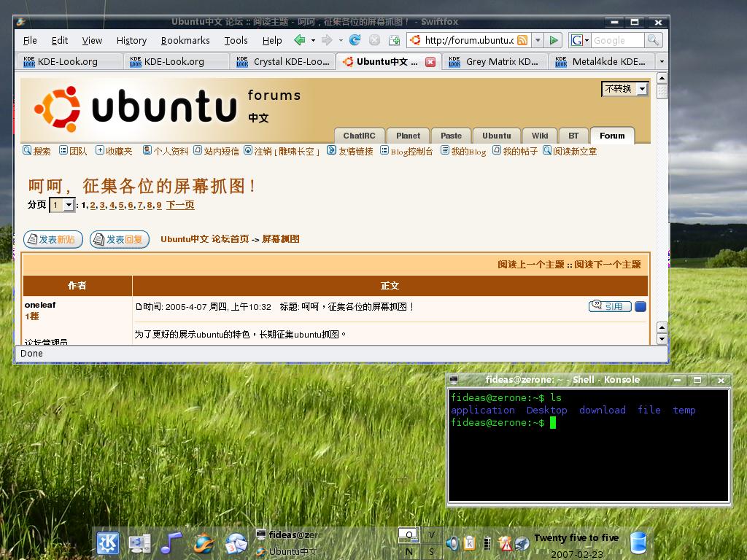Screen dimensions: 747x560
Task: Click the round blue-gray tray icon after the warning icon
Action: click(522, 542)
